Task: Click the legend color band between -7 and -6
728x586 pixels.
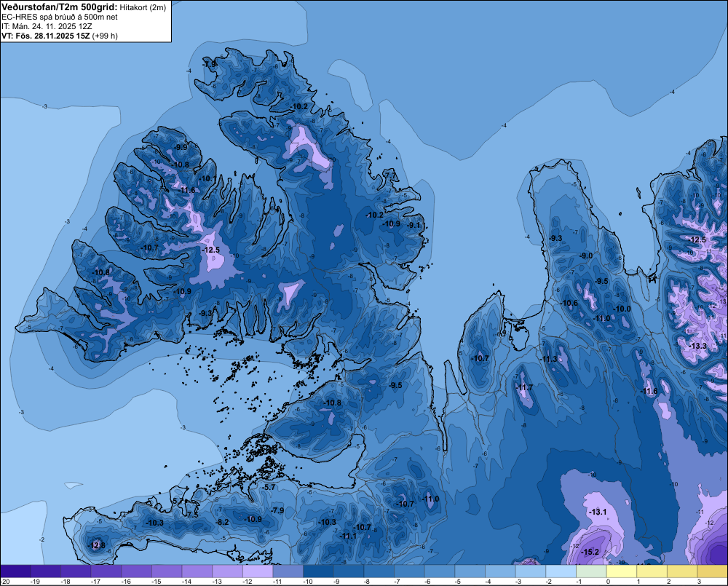Action: (x=409, y=571)
